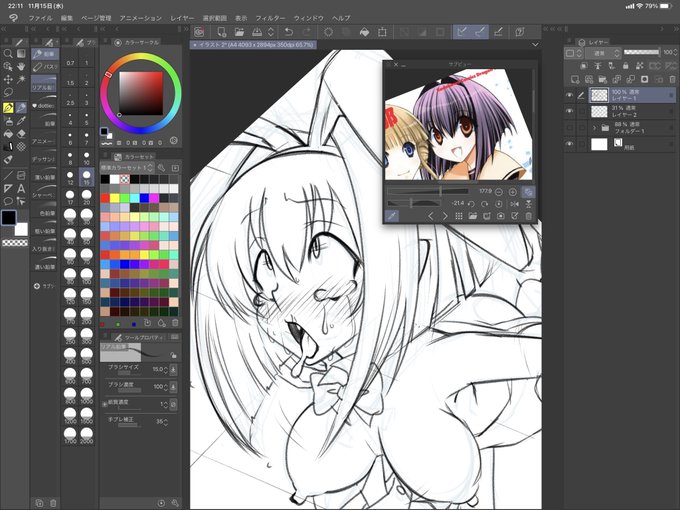
Task: Hide the 用紙 paper layer
Action: [x=569, y=144]
